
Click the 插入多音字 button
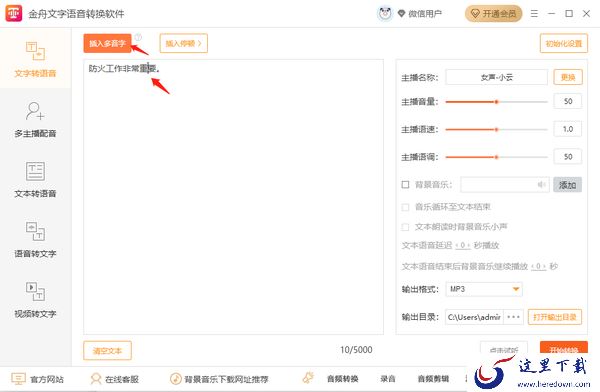[x=107, y=43]
